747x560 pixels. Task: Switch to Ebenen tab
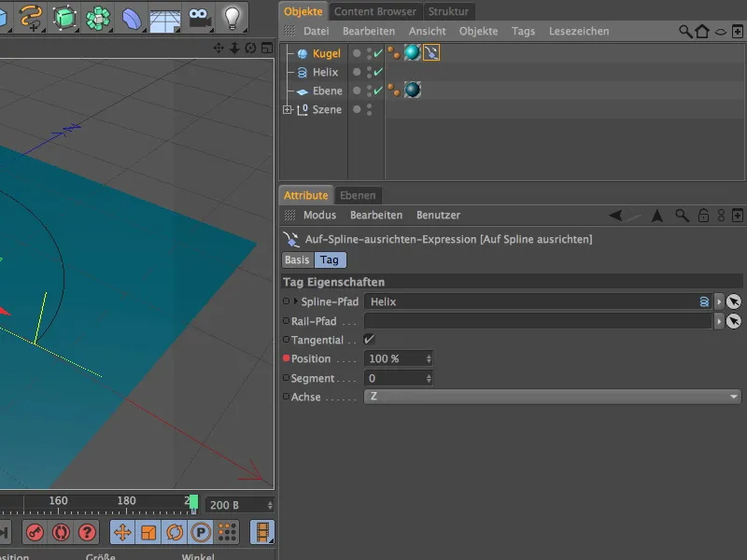click(358, 195)
